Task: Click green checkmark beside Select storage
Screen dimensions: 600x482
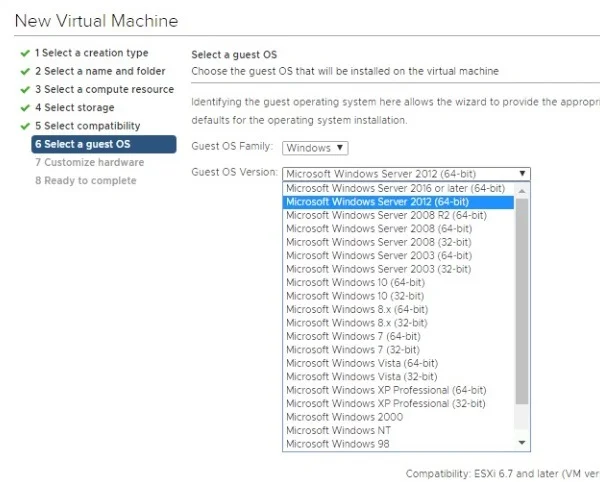Action: pyautogui.click(x=25, y=108)
